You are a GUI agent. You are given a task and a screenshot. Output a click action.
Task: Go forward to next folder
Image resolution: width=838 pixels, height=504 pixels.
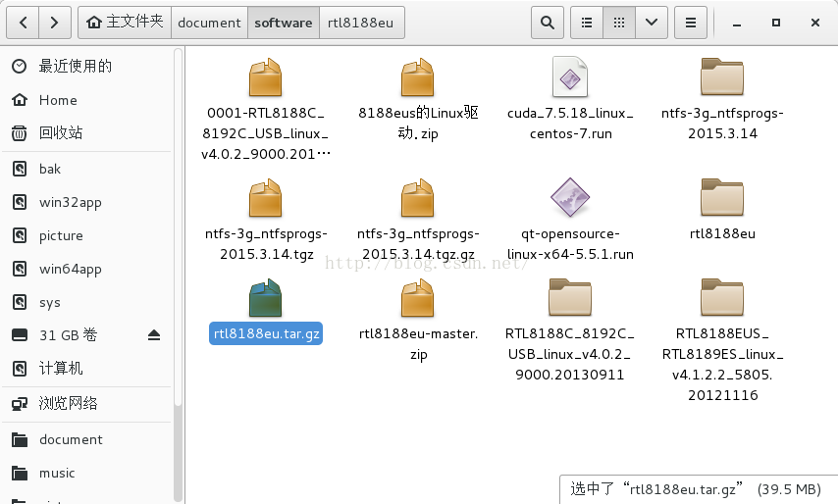[55, 22]
